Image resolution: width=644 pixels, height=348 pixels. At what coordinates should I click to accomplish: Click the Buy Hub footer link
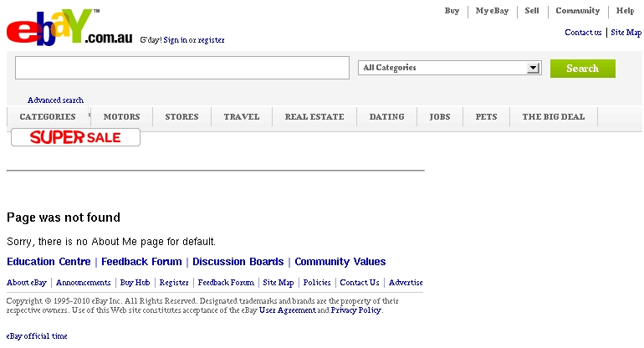pos(135,283)
